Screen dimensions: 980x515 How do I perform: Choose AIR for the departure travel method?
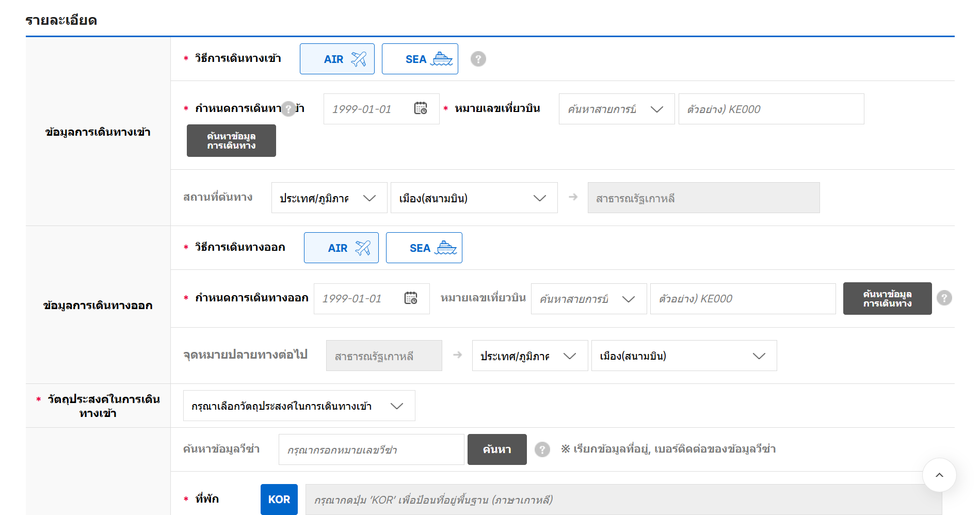click(341, 248)
